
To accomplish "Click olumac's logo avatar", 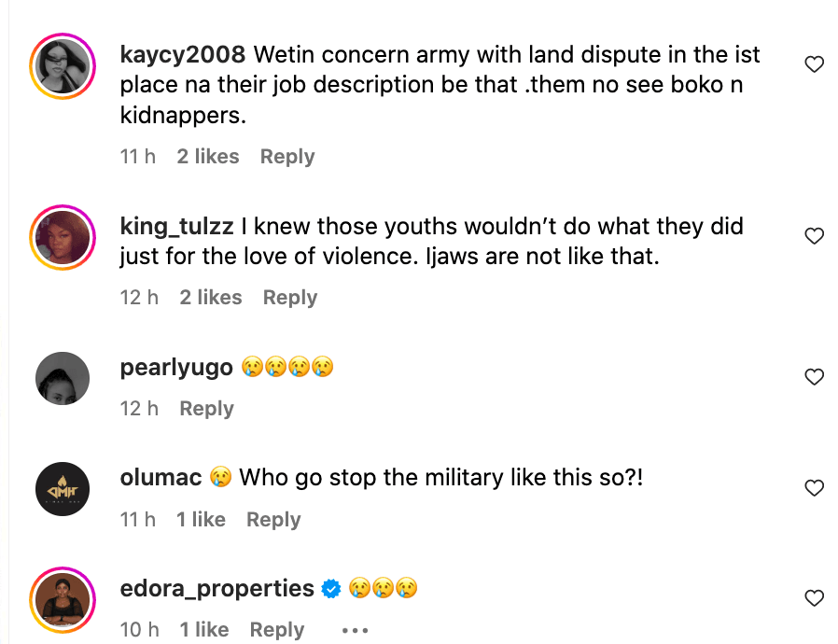I will pos(63,489).
